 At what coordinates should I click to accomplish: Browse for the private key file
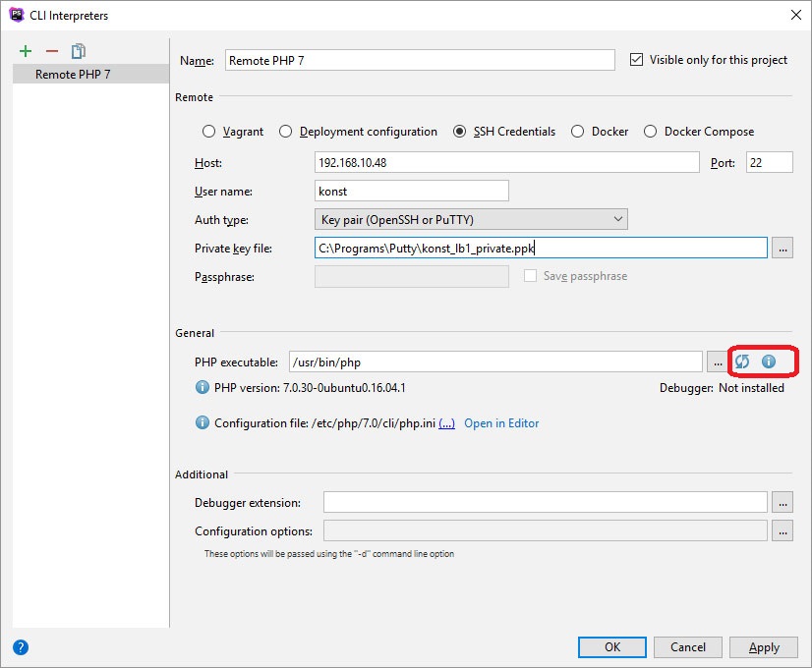pos(783,249)
